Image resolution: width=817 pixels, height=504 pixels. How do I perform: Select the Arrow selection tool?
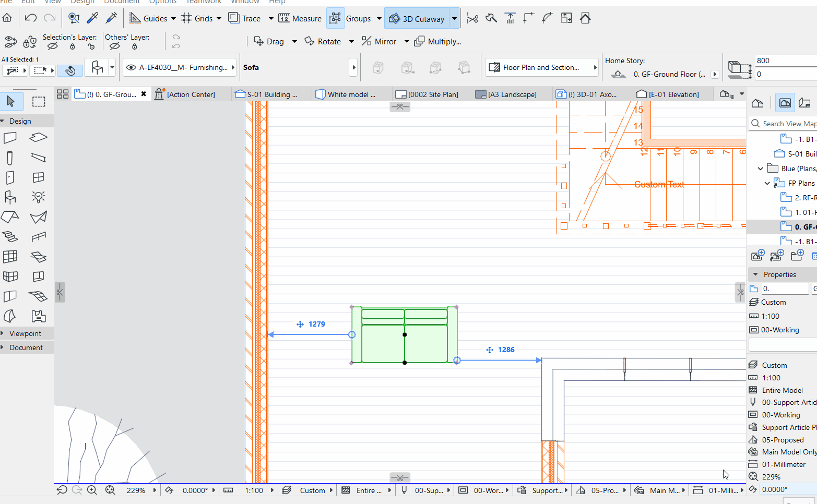10,102
